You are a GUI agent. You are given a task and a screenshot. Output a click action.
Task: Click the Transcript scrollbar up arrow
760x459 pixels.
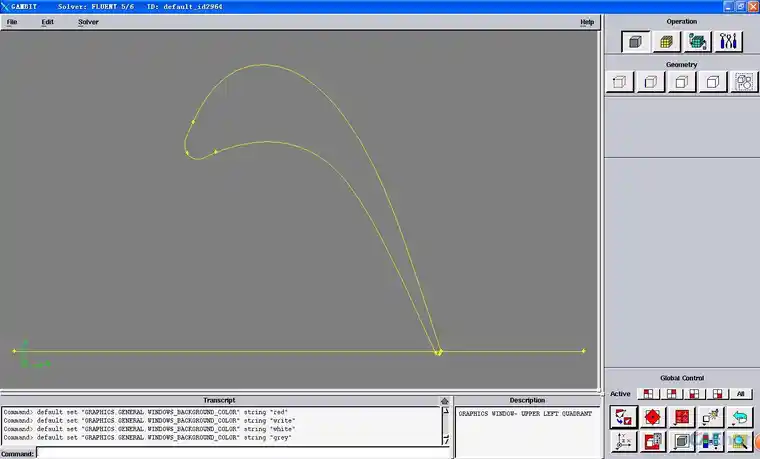pyautogui.click(x=446, y=411)
